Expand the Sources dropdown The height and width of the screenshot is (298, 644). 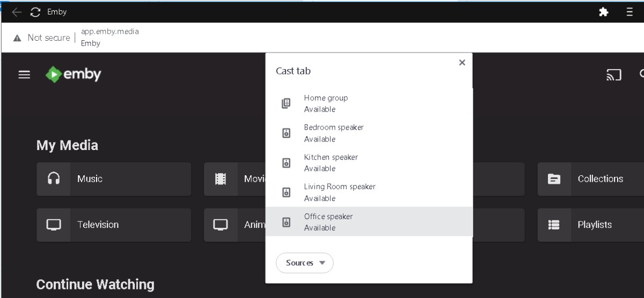coord(305,263)
